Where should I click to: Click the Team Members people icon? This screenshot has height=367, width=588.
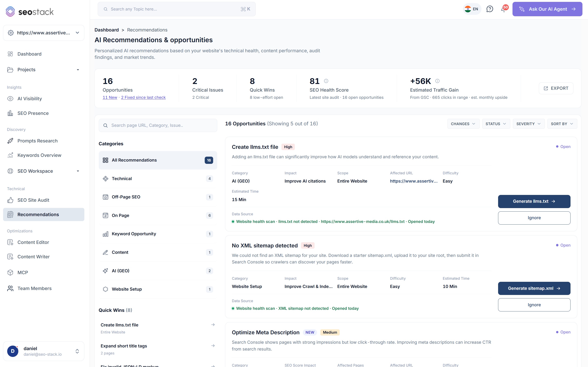pos(10,288)
